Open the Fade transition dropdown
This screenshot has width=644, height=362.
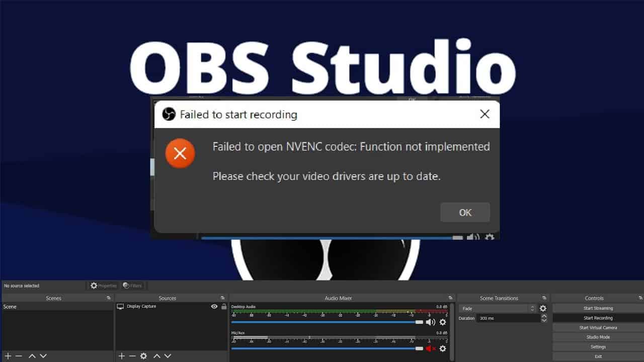pos(498,308)
